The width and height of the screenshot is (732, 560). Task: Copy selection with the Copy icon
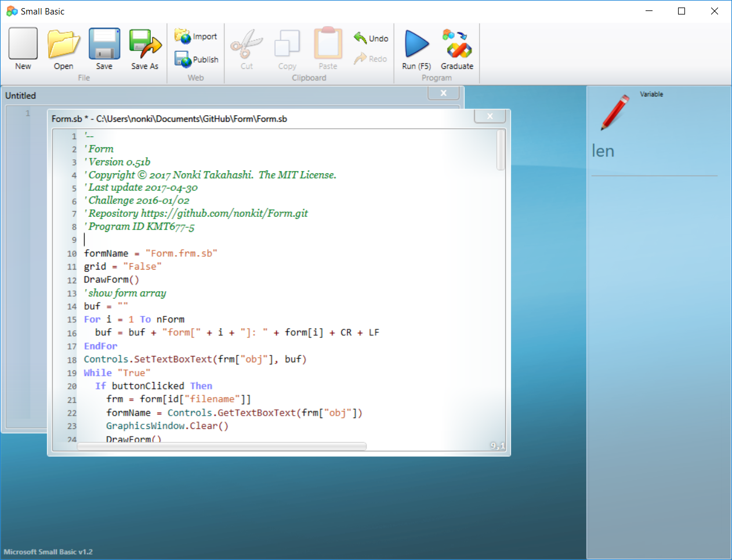pyautogui.click(x=287, y=49)
